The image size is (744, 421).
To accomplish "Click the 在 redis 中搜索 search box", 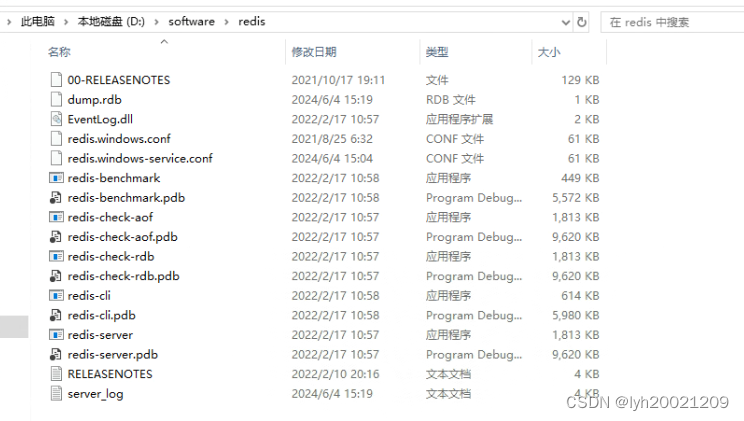I will (x=672, y=22).
